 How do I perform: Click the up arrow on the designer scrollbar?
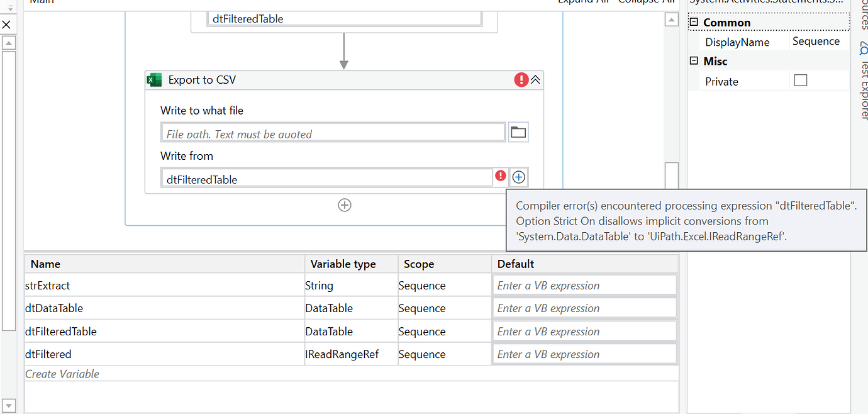(x=671, y=18)
